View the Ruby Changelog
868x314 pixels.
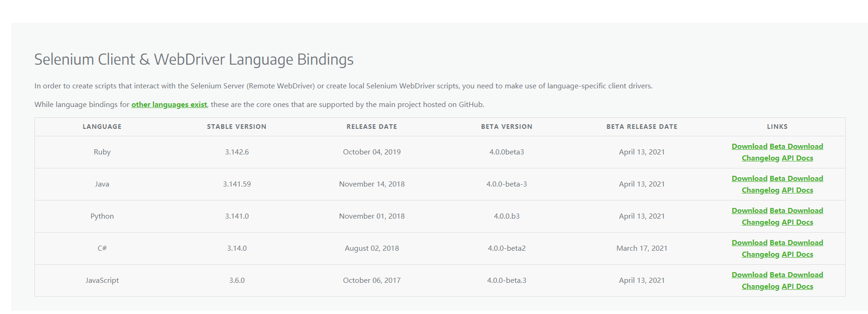(760, 158)
